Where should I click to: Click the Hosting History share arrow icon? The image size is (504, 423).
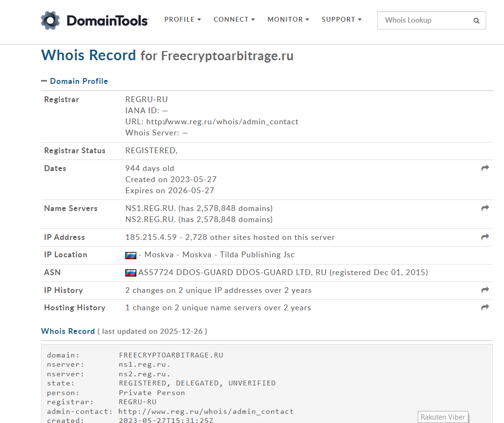485,307
